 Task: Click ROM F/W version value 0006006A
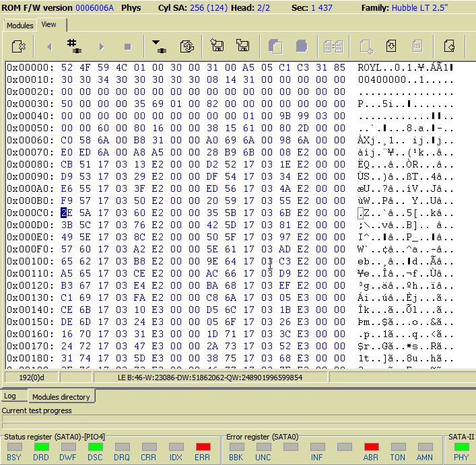(95, 7)
